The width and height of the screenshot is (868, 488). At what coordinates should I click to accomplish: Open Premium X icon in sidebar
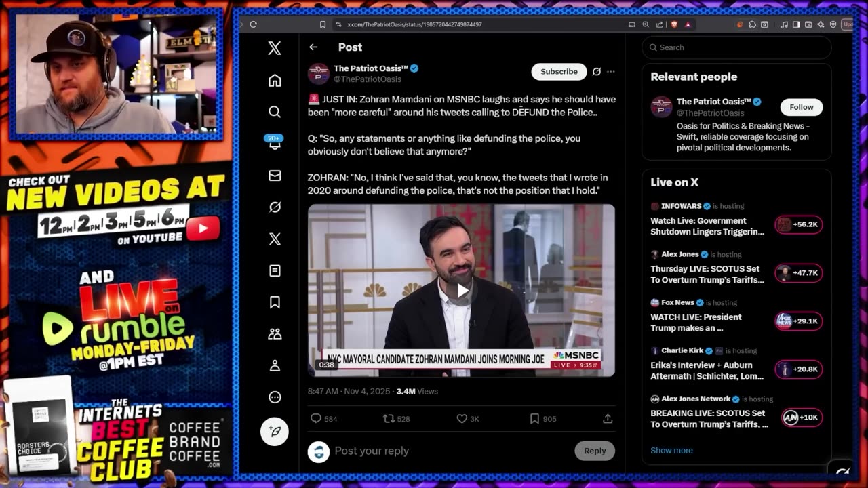(x=275, y=239)
